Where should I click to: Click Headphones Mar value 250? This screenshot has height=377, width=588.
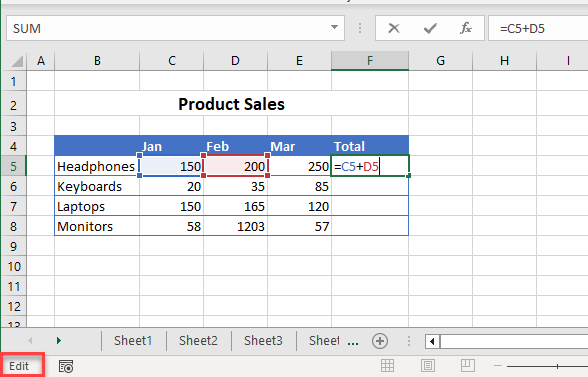click(299, 166)
